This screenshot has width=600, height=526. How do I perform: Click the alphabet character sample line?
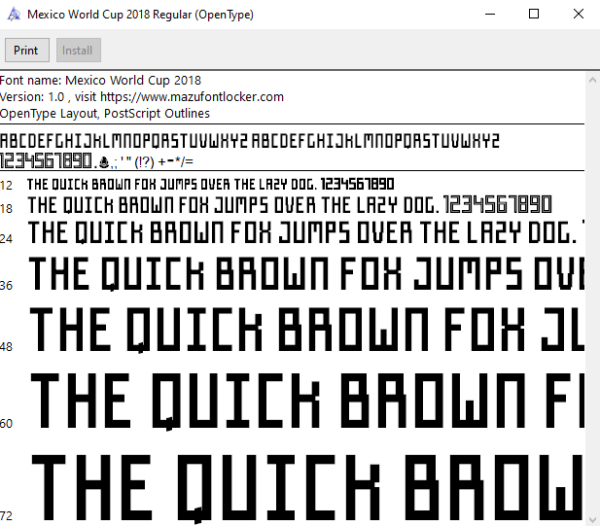click(x=249, y=141)
